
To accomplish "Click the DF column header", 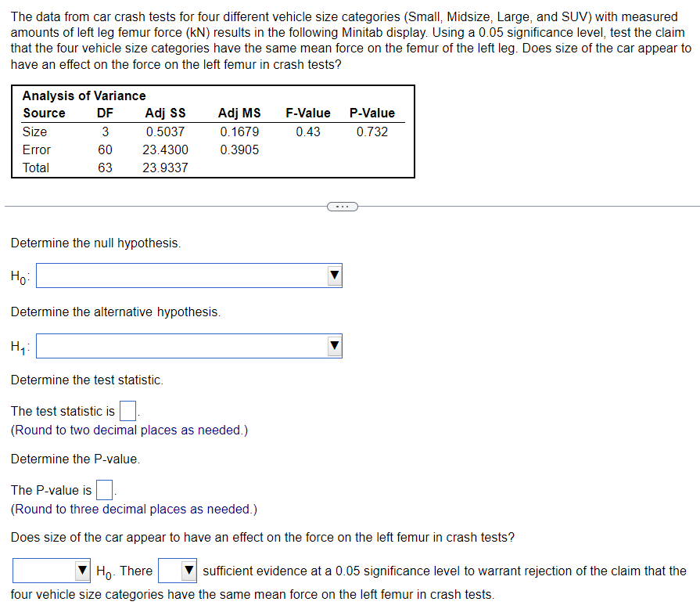I will [x=105, y=113].
